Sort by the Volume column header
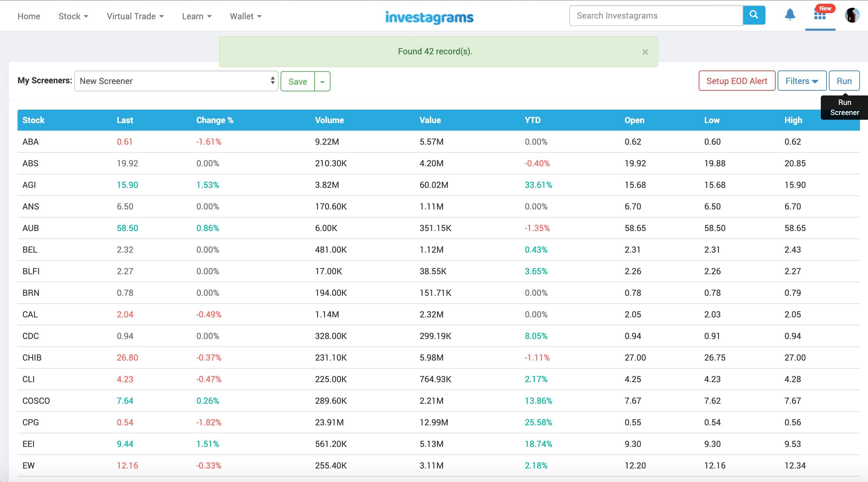The image size is (868, 482). [x=329, y=120]
